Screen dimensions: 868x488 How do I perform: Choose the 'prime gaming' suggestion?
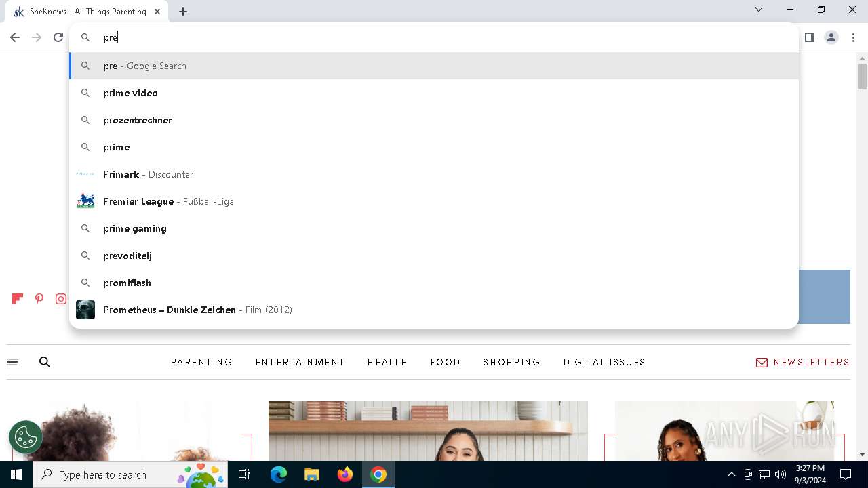(x=434, y=228)
